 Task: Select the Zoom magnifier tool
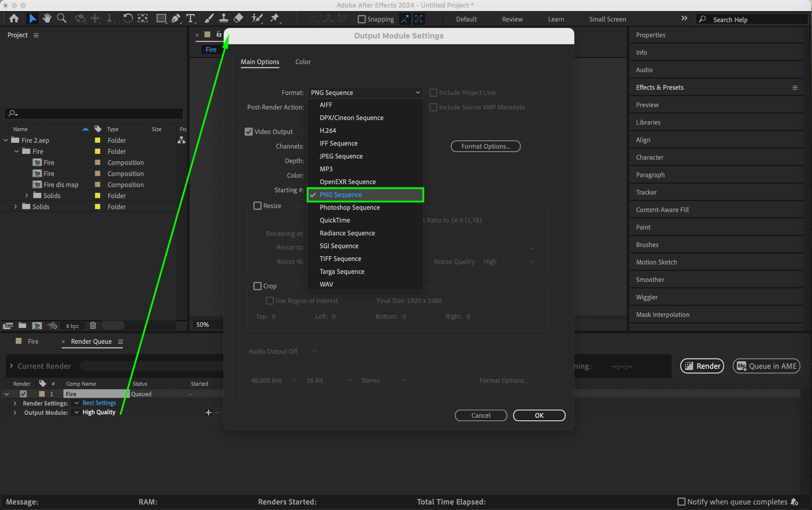pos(61,18)
